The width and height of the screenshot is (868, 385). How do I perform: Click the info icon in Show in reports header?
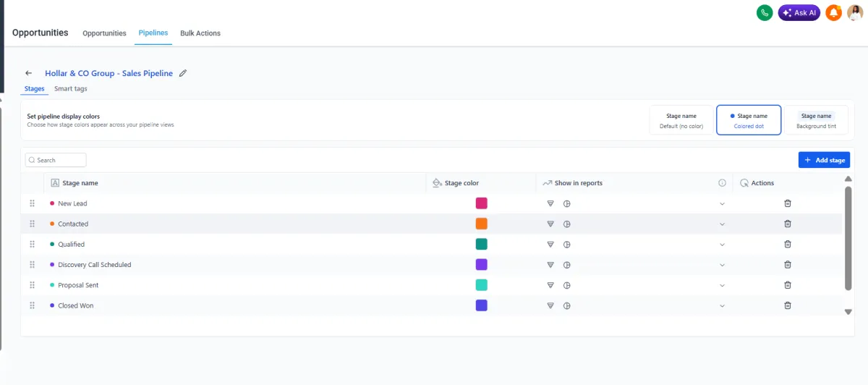click(722, 183)
